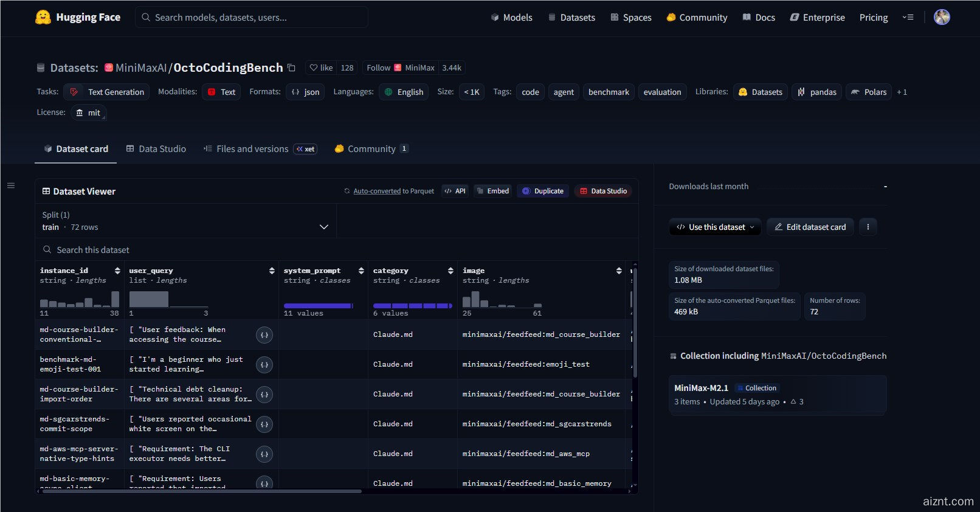
Task: Open the Auto-converted to Parquet link
Action: pyautogui.click(x=377, y=191)
